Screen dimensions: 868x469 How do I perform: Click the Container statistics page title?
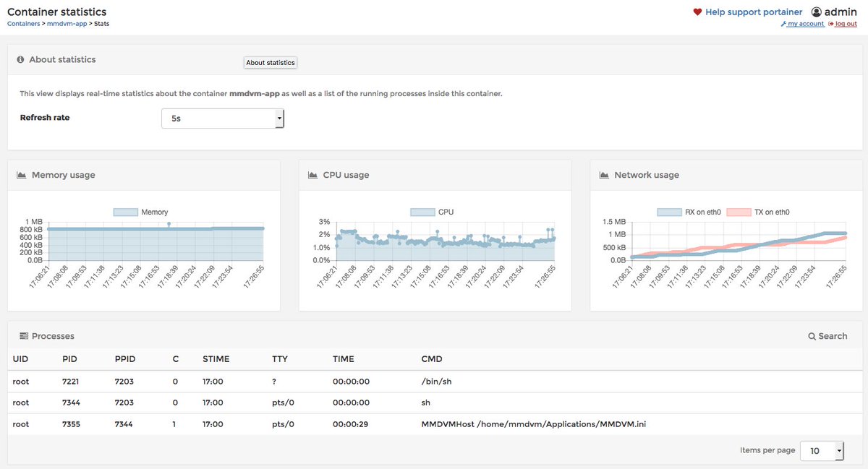(56, 12)
